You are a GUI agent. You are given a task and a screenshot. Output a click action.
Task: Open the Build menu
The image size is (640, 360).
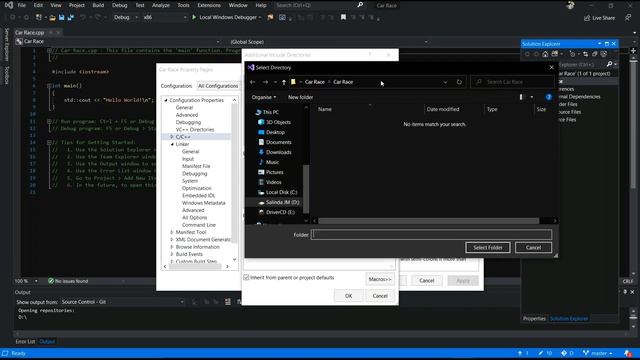click(98, 5)
